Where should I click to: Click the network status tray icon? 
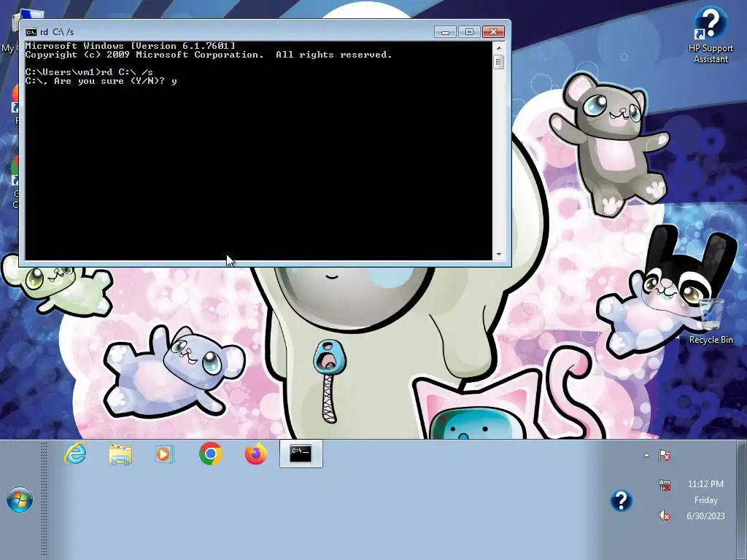point(664,485)
